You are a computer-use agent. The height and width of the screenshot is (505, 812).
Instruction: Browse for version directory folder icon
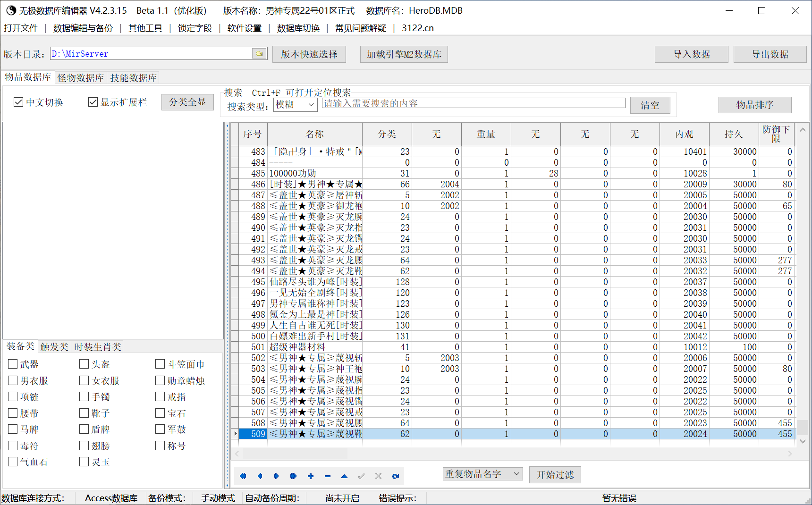pos(259,53)
